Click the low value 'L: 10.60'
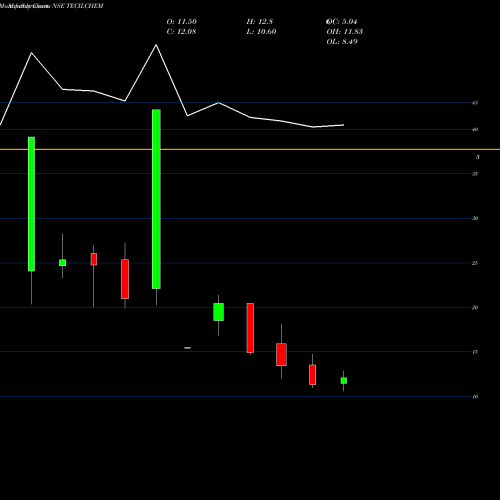The image size is (500, 500). (261, 32)
